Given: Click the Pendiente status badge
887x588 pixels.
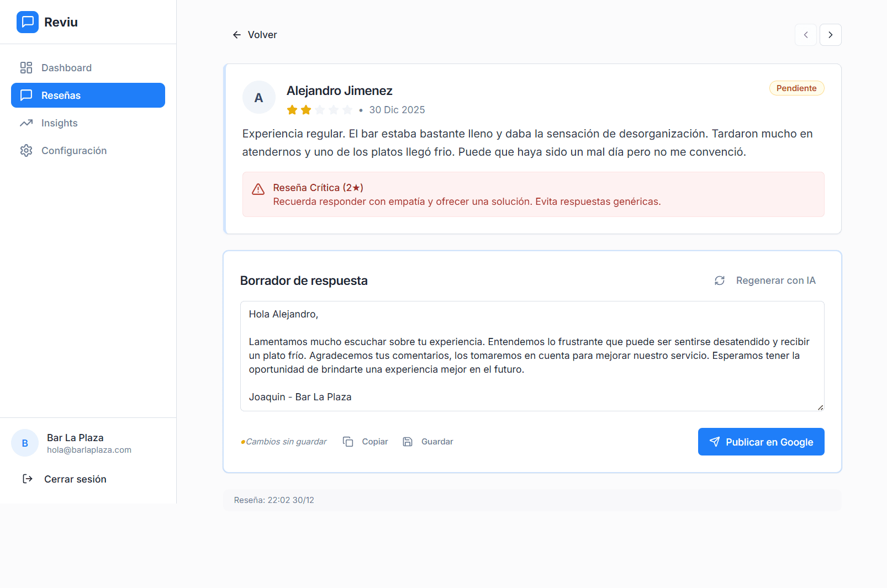Looking at the screenshot, I should 796,88.
